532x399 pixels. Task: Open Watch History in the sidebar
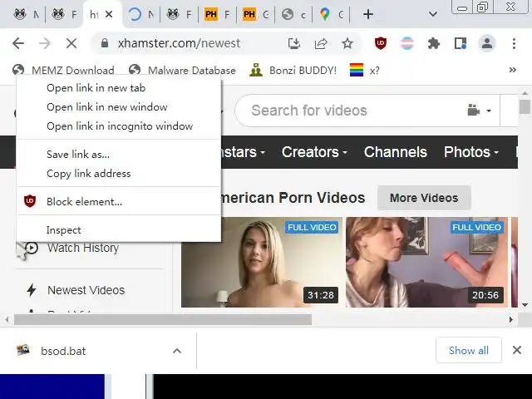(x=83, y=248)
